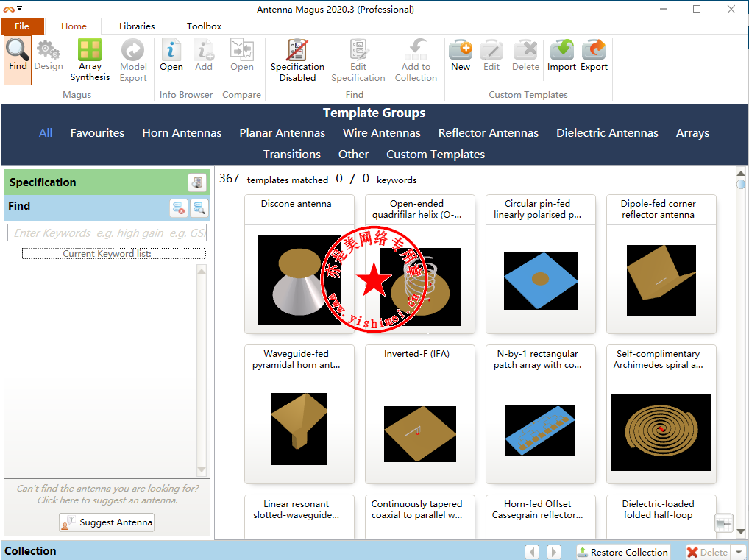Viewport: 749px width, 560px height.
Task: Launch Array Synthesis tool
Action: click(x=90, y=60)
